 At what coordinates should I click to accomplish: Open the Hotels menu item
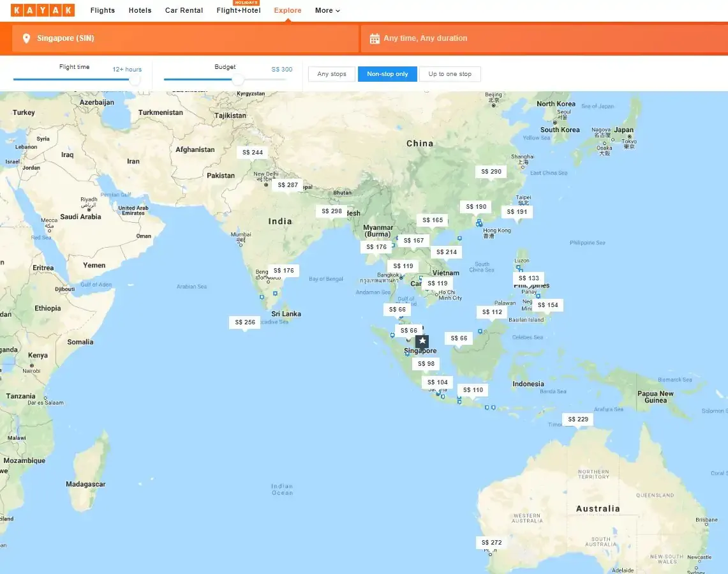(140, 10)
